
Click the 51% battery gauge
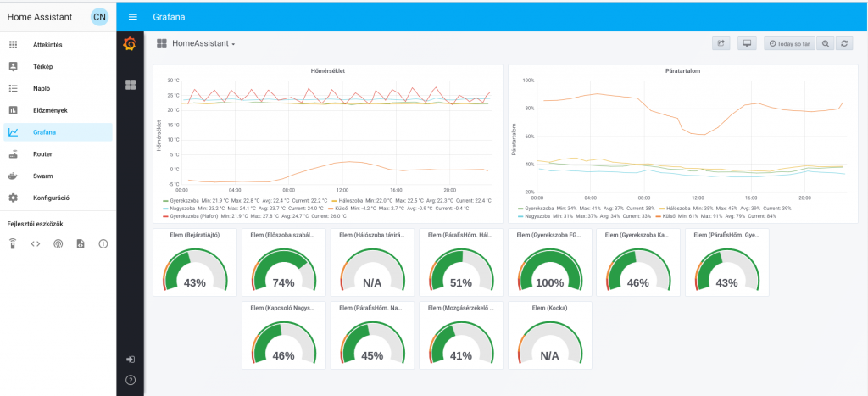pyautogui.click(x=460, y=267)
